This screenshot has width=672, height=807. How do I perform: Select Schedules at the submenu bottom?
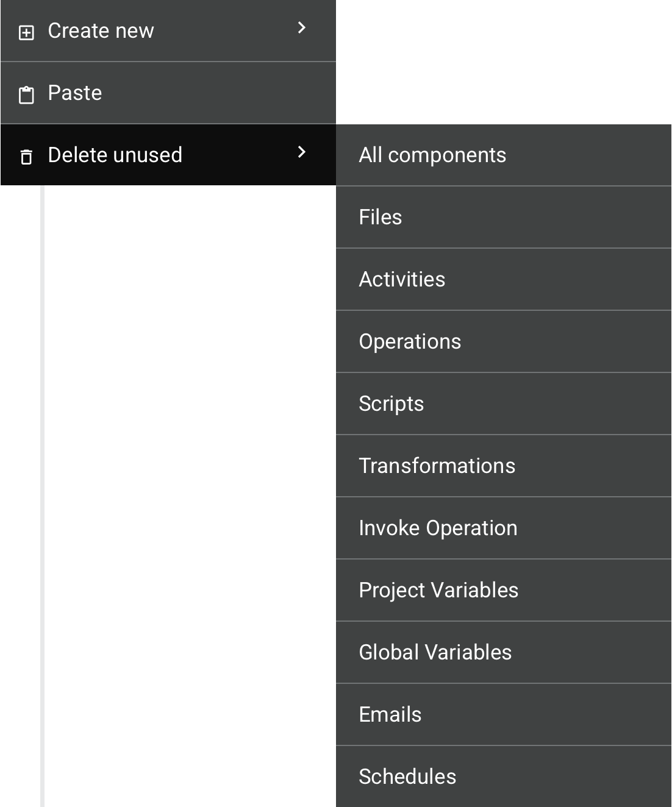(x=407, y=777)
